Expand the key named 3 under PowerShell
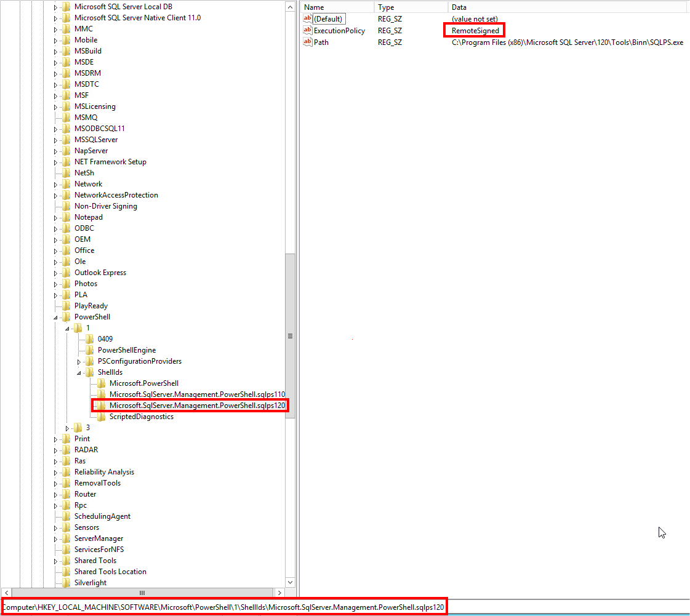The width and height of the screenshot is (690, 616). [67, 428]
